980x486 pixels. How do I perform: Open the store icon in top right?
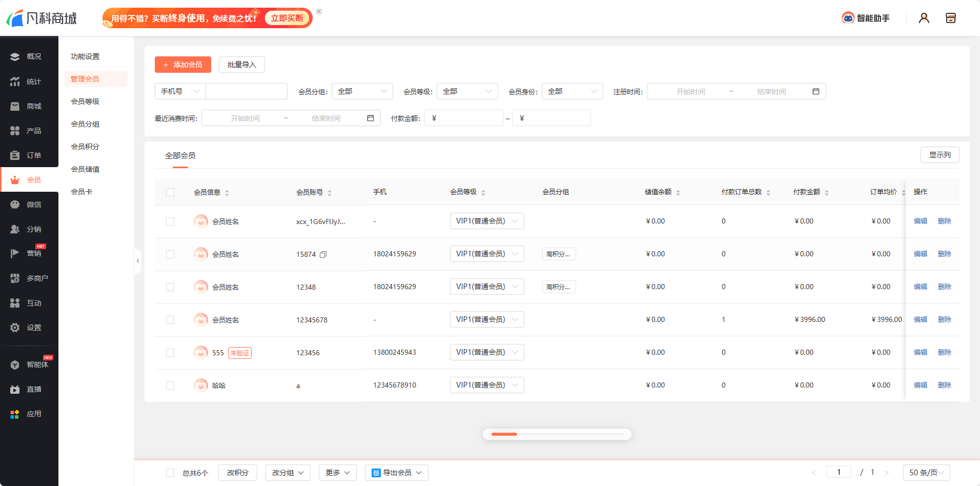[950, 18]
